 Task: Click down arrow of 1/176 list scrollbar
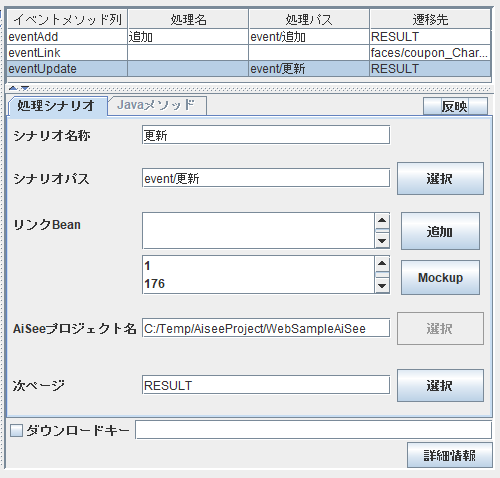click(x=382, y=286)
